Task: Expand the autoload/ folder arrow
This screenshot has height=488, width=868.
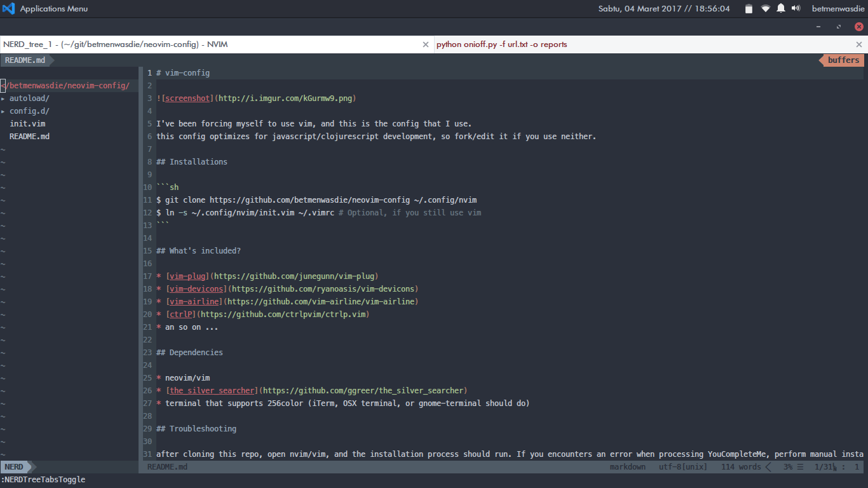Action: coord(3,98)
